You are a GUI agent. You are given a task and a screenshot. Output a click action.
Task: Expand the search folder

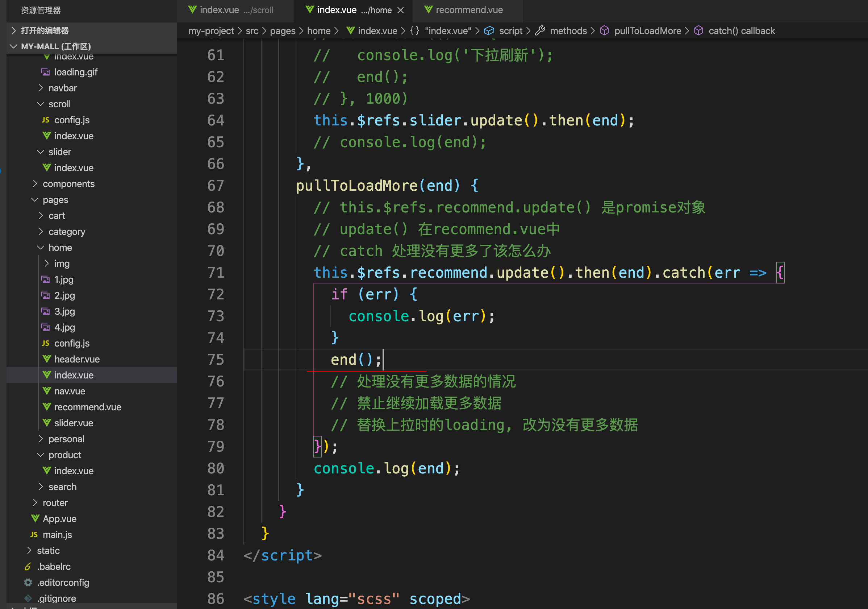coord(41,487)
